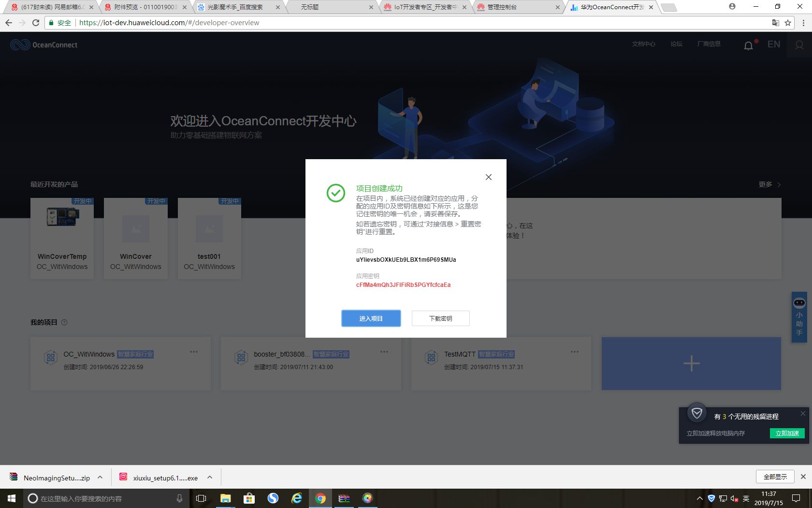Click 进入项目 button
The height and width of the screenshot is (508, 812).
[x=371, y=318]
